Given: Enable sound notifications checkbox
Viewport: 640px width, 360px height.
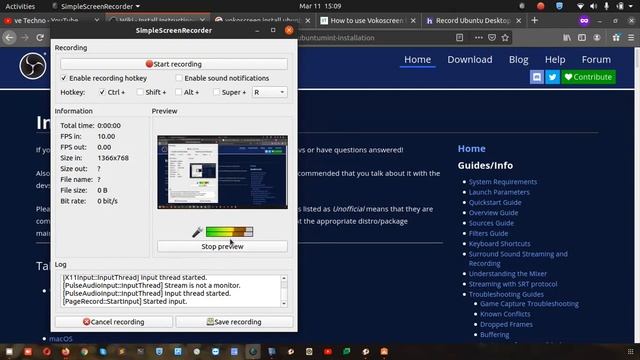Looking at the screenshot, I should pyautogui.click(x=179, y=78).
